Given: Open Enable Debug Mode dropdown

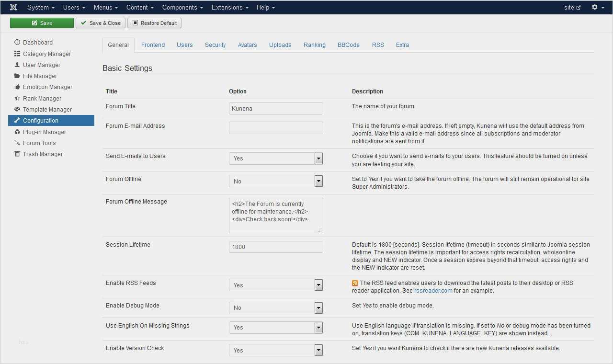Looking at the screenshot, I should 275,308.
